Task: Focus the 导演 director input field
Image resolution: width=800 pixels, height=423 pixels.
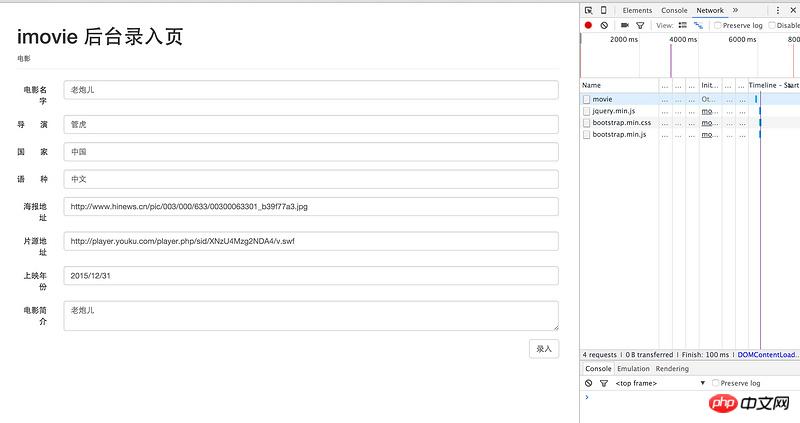Action: [311, 125]
